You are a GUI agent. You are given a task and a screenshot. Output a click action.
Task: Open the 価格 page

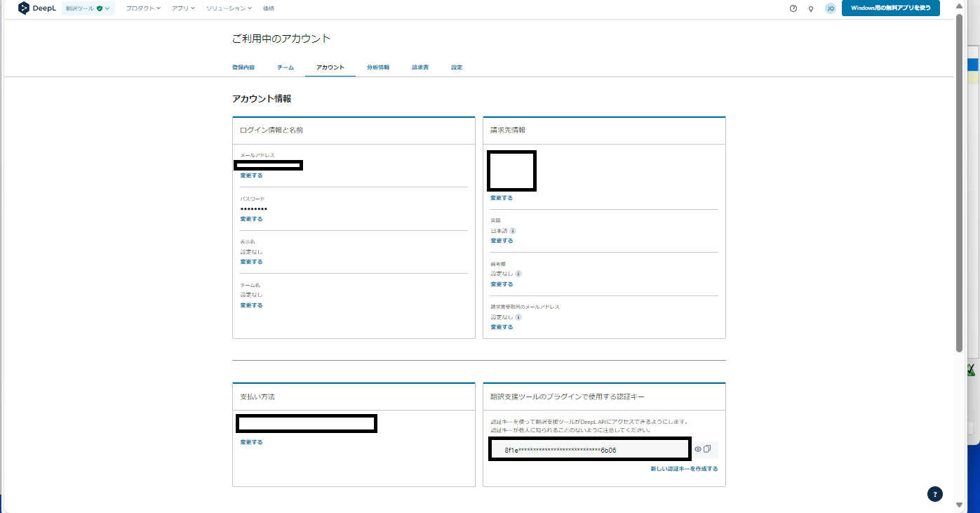click(269, 8)
